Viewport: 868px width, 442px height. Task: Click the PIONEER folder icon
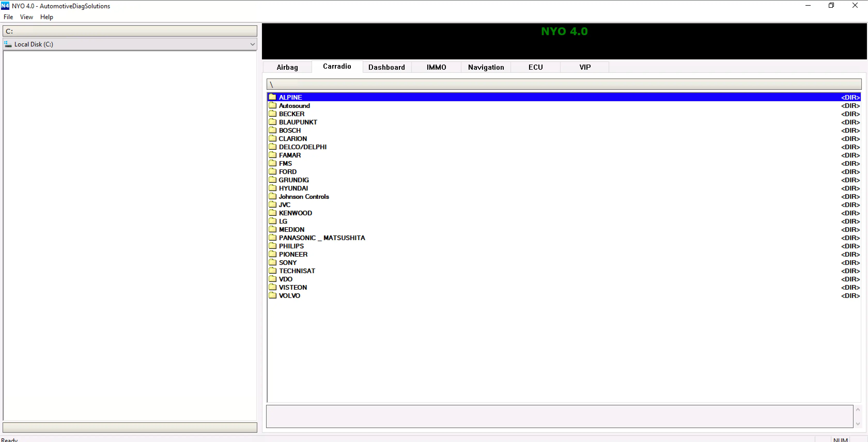coord(272,254)
